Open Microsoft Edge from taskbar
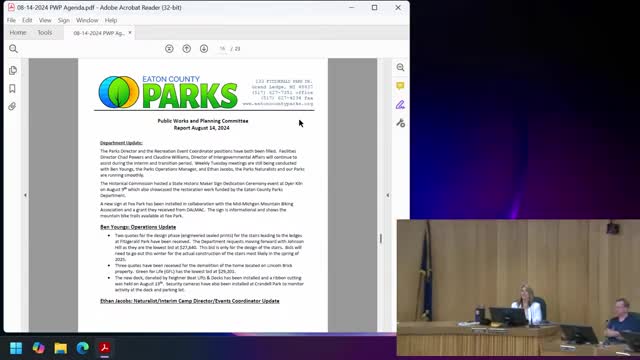 (x=82, y=348)
